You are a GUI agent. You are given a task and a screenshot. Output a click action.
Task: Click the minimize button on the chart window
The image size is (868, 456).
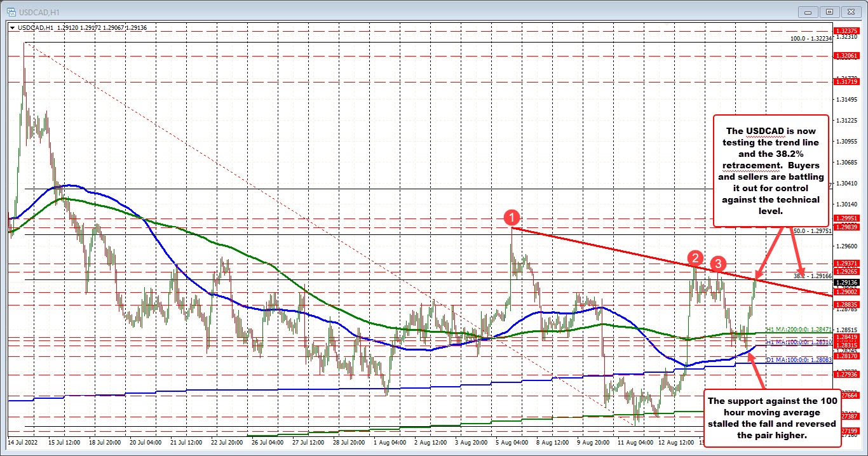pos(808,11)
